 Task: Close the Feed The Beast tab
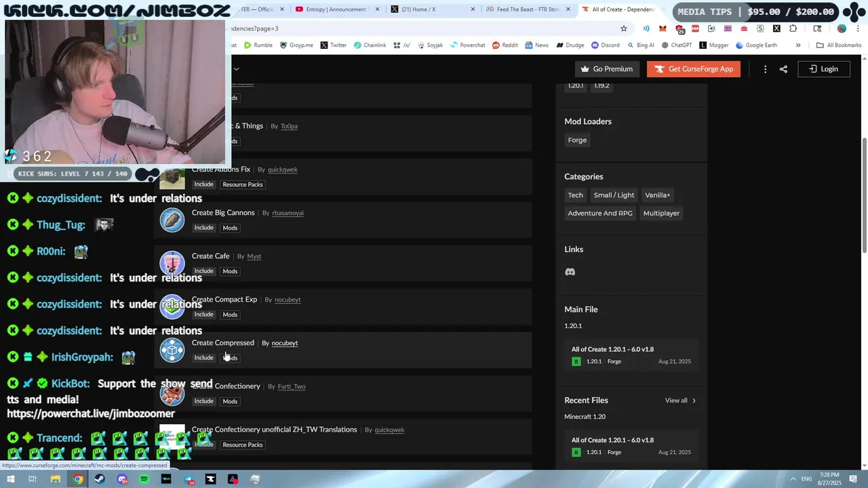568,9
